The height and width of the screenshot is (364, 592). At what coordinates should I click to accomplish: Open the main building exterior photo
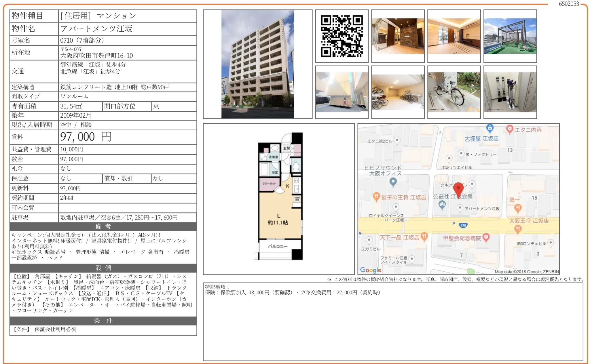click(x=257, y=64)
